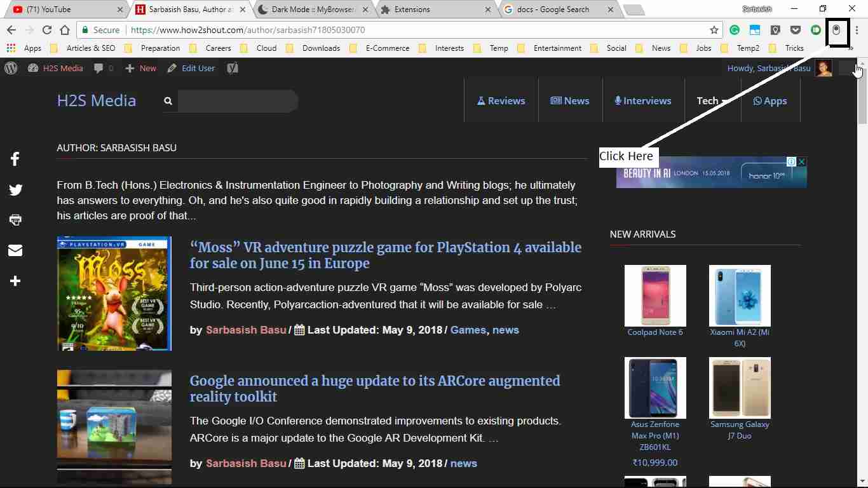Click the Asus Zenfone Max Pro image
Viewport: 868px width, 488px height.
coord(655,388)
